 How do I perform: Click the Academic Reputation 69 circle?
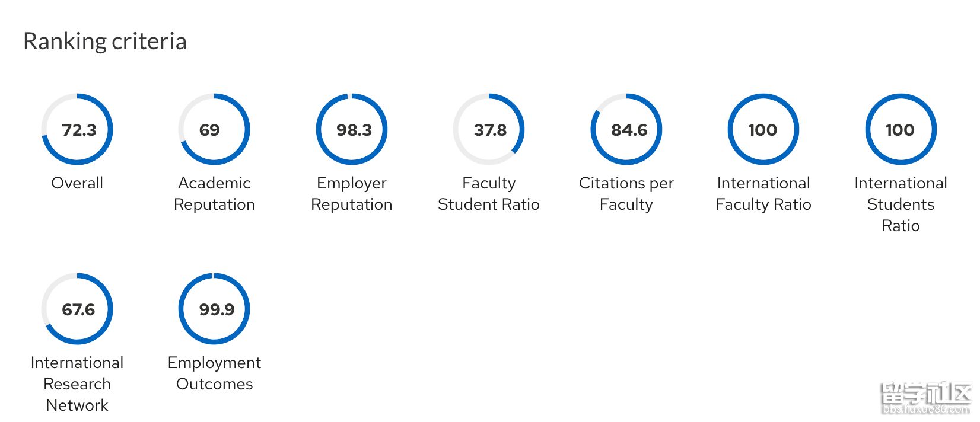pos(214,129)
